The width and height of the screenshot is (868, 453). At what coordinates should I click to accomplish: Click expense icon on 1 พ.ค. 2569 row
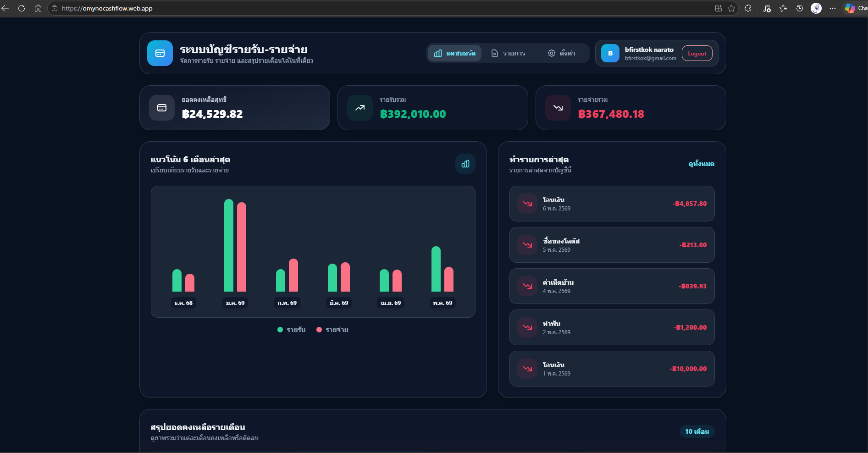[527, 369]
